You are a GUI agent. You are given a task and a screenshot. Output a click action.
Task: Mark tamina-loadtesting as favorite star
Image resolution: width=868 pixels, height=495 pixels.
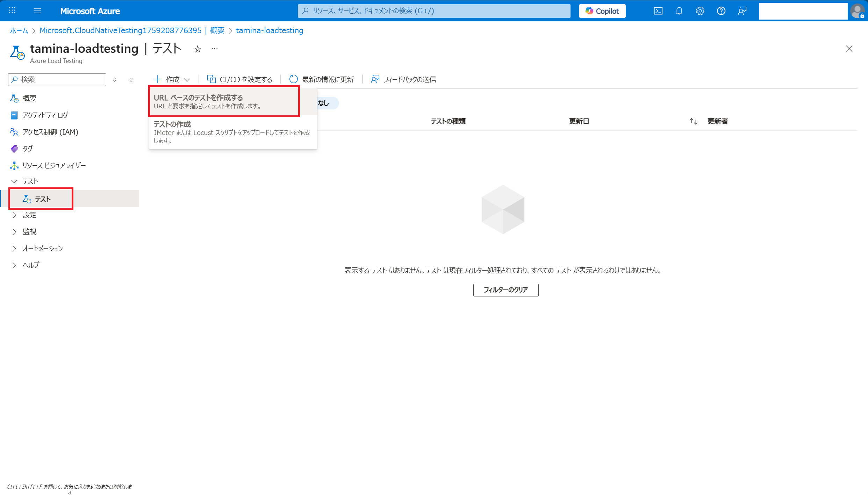click(x=198, y=49)
